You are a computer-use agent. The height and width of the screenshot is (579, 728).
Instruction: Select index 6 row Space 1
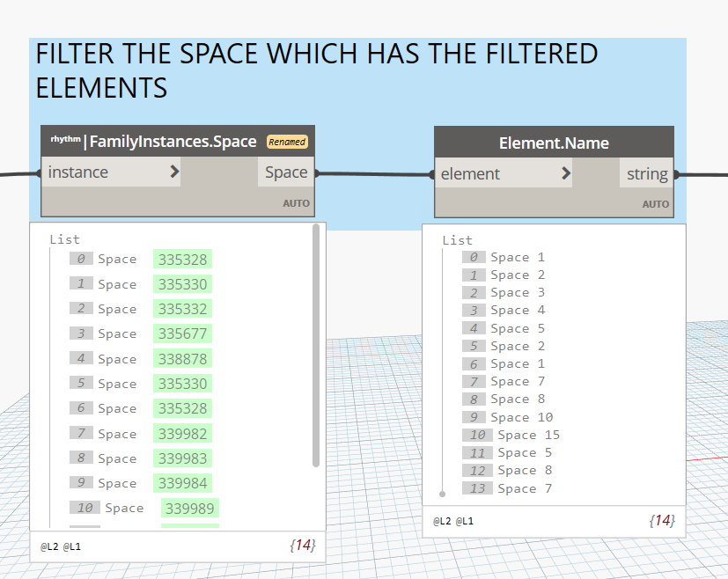(504, 363)
